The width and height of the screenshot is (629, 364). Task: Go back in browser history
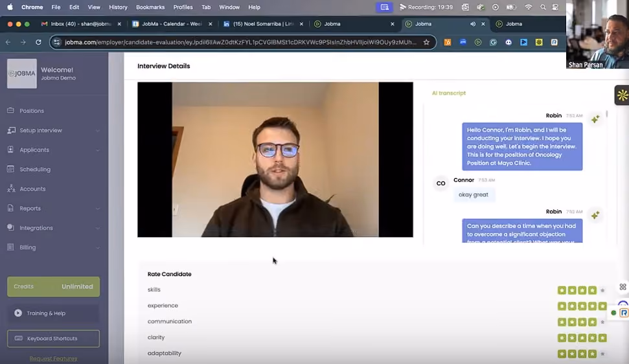pyautogui.click(x=8, y=42)
